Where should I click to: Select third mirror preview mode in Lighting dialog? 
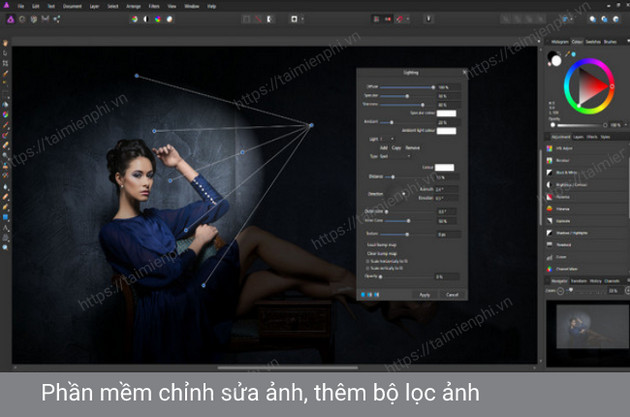pos(376,294)
